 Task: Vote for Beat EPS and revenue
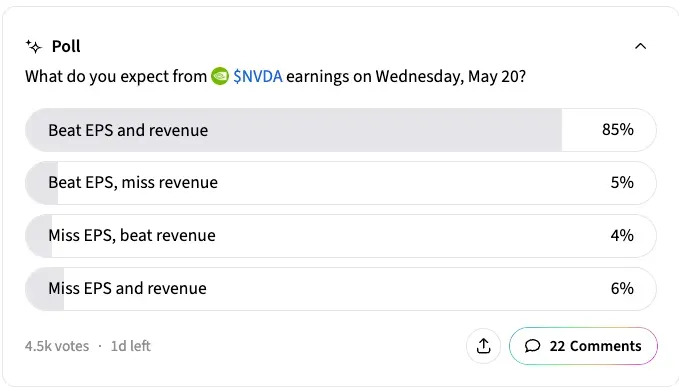point(341,130)
